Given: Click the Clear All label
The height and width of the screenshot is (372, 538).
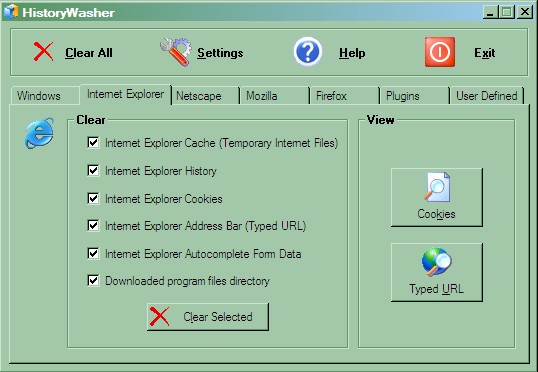Looking at the screenshot, I should (89, 53).
